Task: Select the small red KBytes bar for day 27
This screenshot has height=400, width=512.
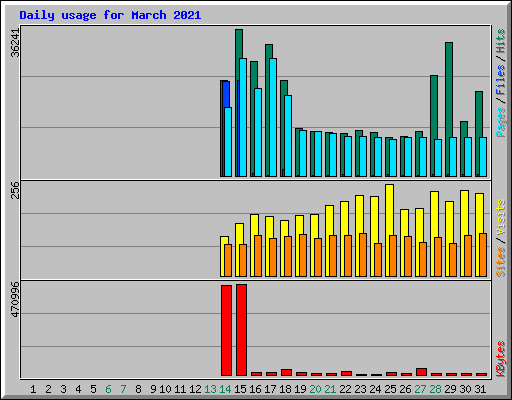Action: coord(421,372)
